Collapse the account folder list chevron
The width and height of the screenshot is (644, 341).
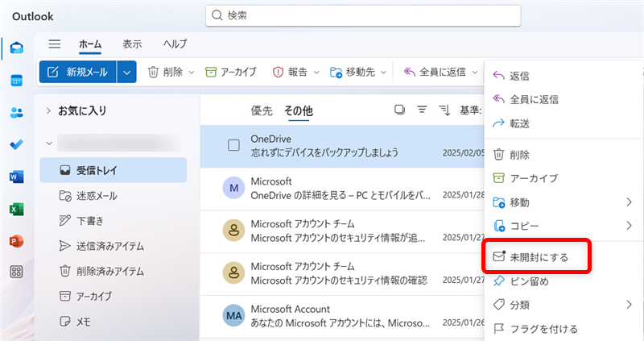point(49,143)
